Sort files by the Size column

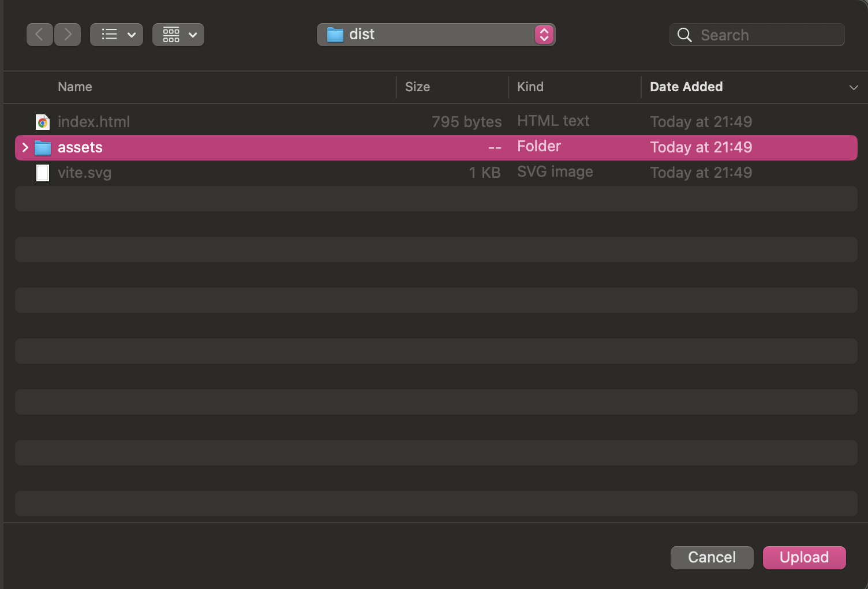(417, 87)
